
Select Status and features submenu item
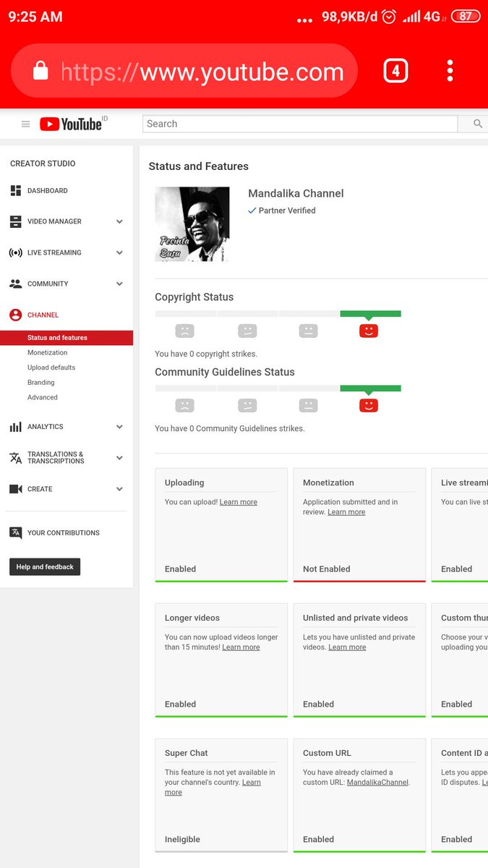coord(67,338)
